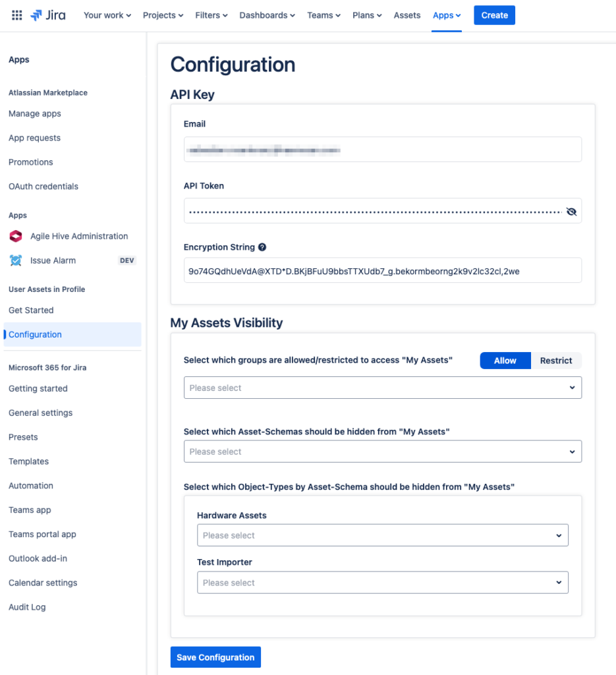
Task: Go to Audit Log page
Action: click(x=27, y=607)
